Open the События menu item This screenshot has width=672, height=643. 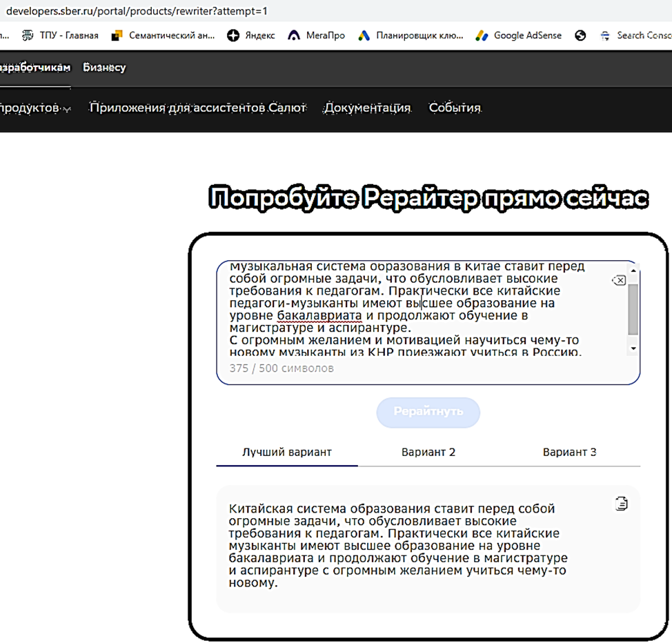tap(455, 108)
